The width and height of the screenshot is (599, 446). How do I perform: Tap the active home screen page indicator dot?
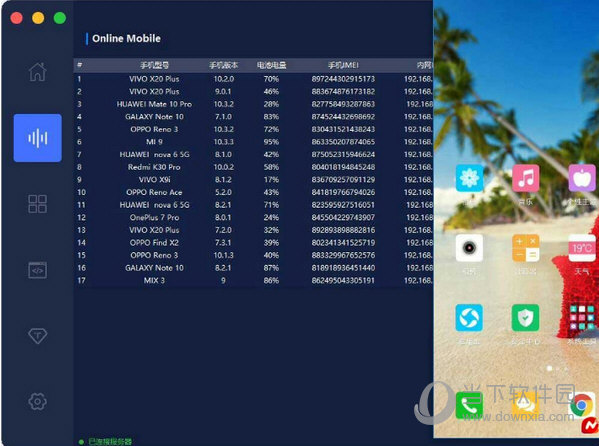[x=549, y=368]
